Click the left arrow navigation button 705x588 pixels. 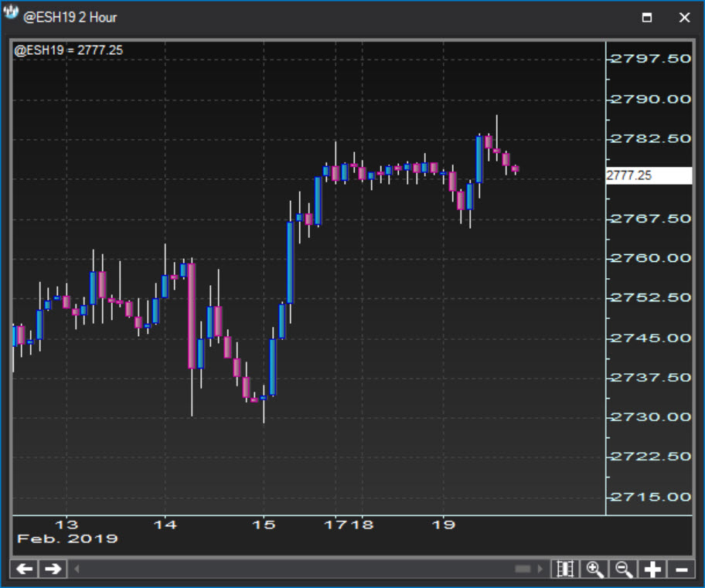click(24, 569)
